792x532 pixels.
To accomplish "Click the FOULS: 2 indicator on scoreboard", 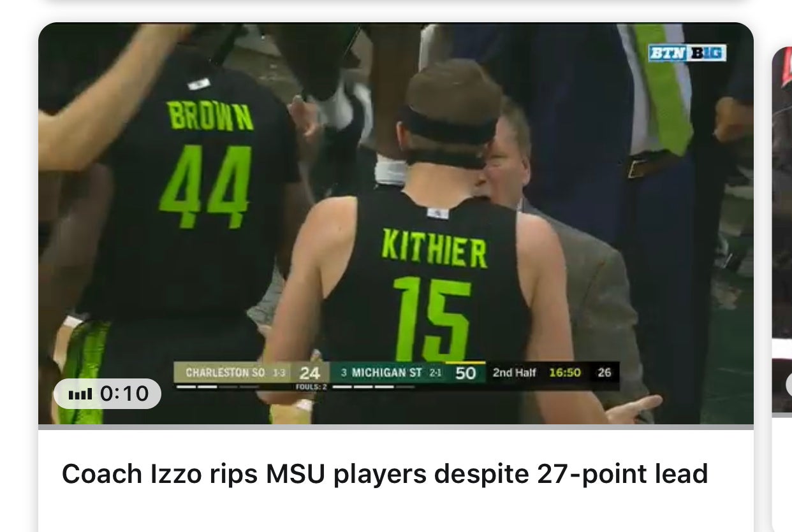I will [x=311, y=387].
